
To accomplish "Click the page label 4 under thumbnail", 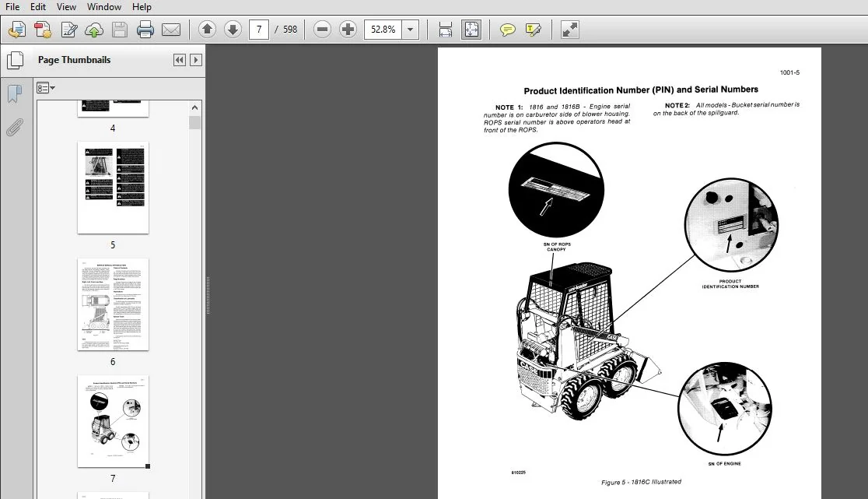I will click(113, 128).
